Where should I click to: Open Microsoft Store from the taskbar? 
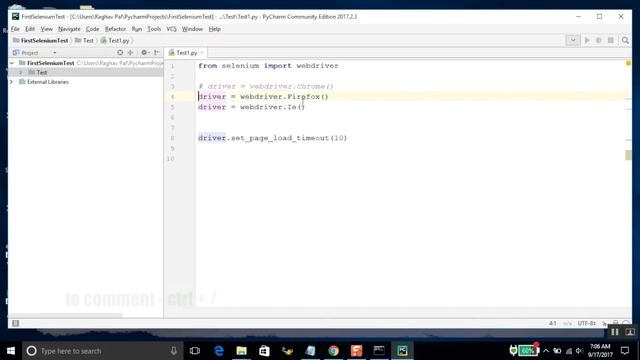[264, 351]
